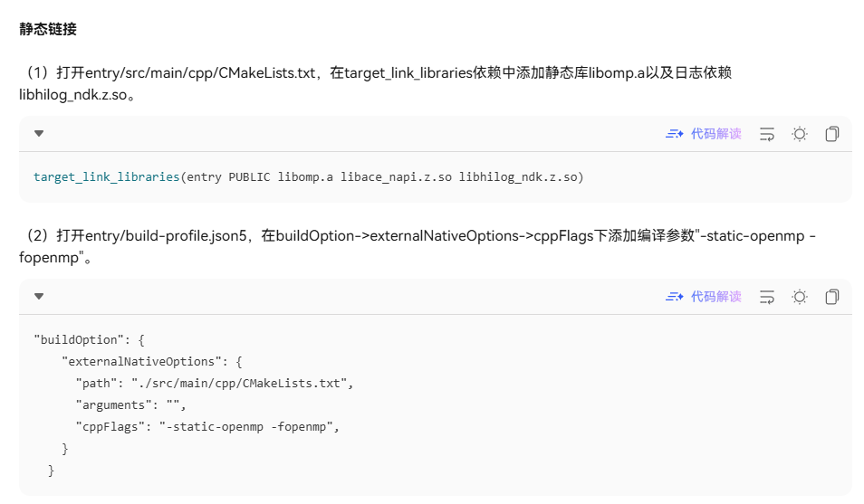864x504 pixels.
Task: Copy the target_link_libraries code block
Action: click(831, 134)
